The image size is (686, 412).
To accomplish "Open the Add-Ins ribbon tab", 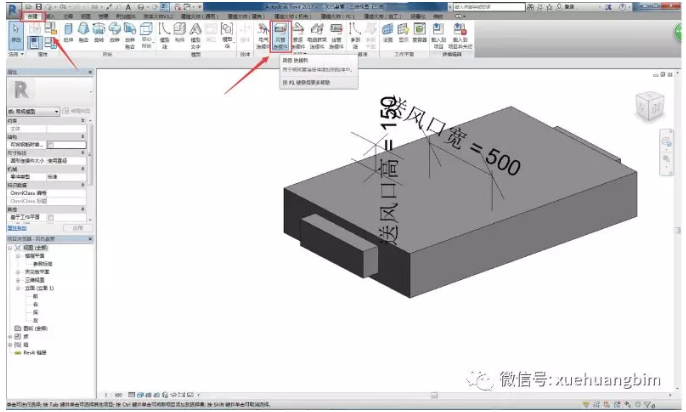I will click(126, 16).
